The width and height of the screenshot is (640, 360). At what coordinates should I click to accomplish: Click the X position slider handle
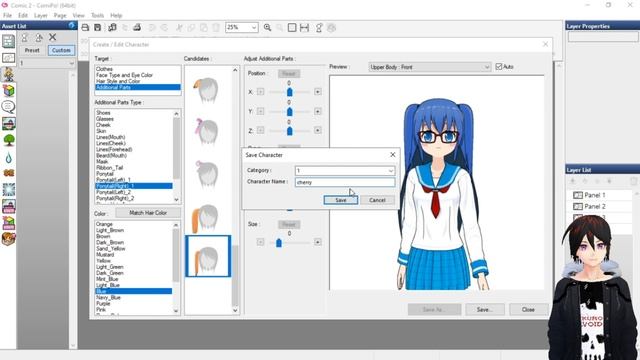click(x=289, y=92)
